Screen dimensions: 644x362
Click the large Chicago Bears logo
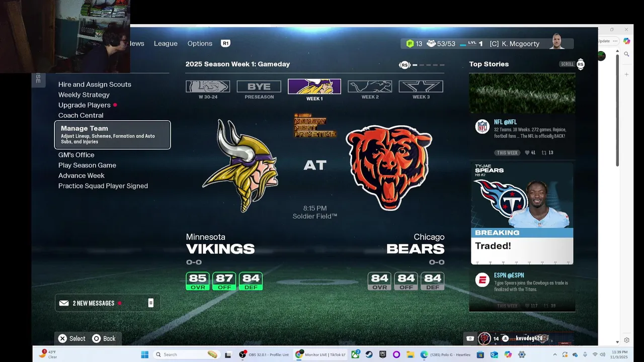click(x=389, y=167)
